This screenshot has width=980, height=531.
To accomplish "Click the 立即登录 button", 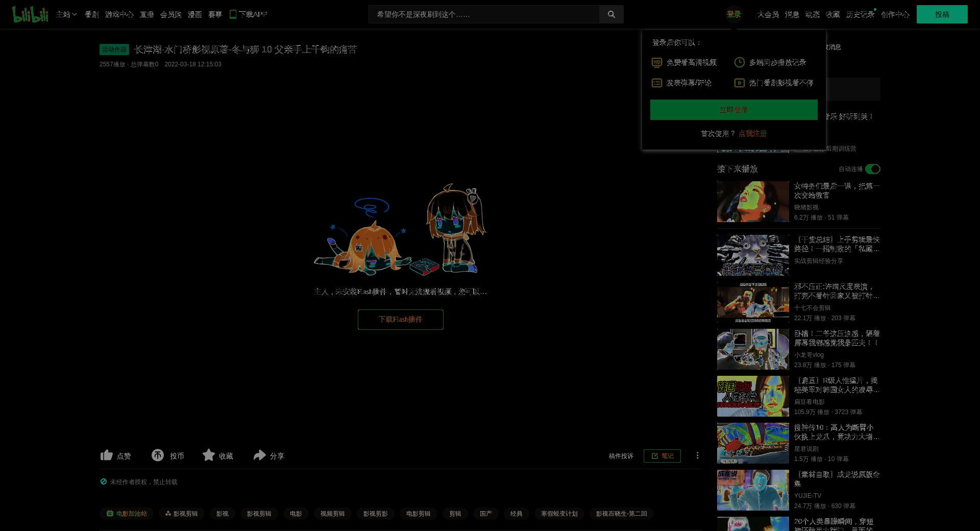I will pyautogui.click(x=733, y=110).
